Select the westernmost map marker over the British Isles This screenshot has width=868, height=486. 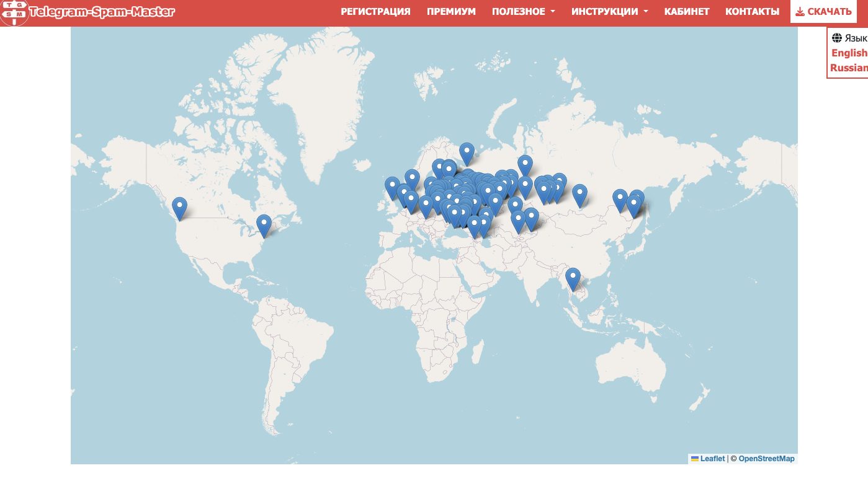[x=392, y=187]
